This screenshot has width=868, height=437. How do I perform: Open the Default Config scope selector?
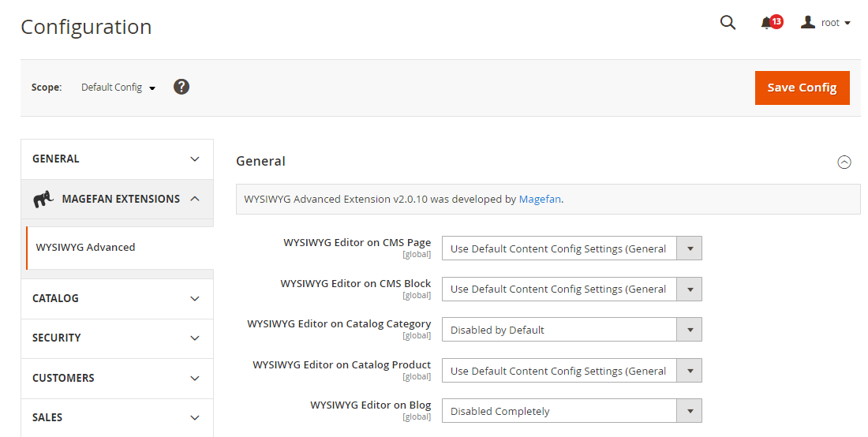118,88
